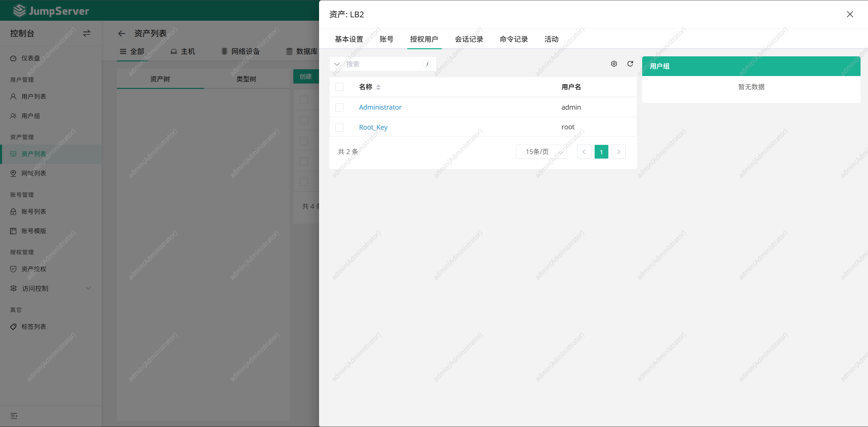868x427 pixels.
Task: Click the 资产授权 shield icon
Action: tap(13, 269)
